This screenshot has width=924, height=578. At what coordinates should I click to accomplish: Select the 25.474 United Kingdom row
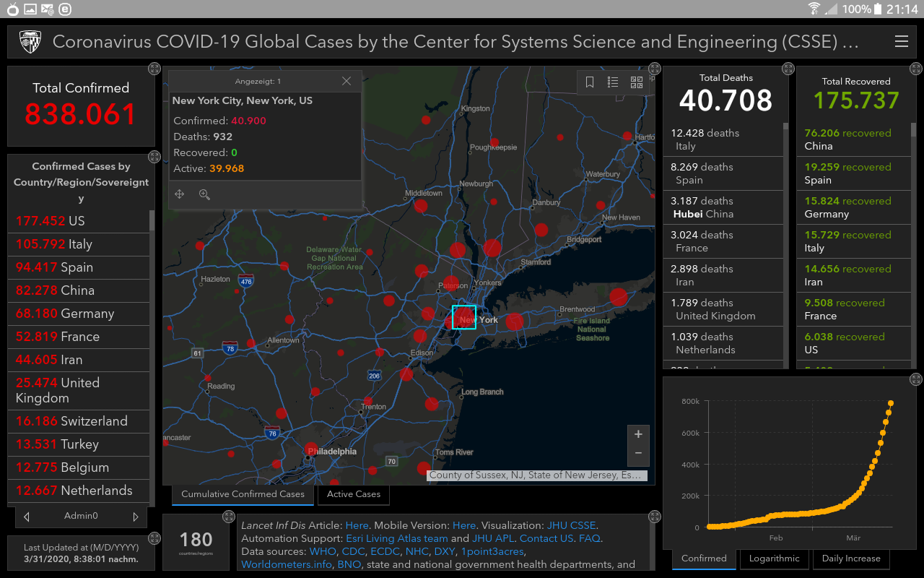pos(79,390)
